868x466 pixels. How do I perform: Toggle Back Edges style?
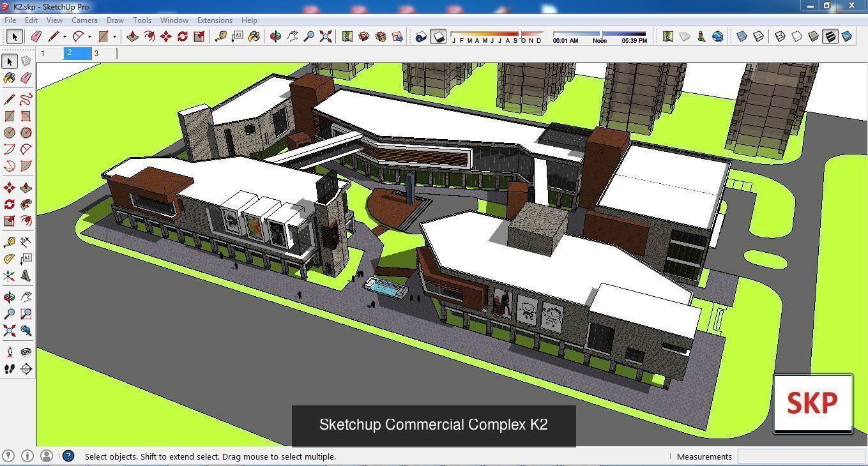coord(759,36)
